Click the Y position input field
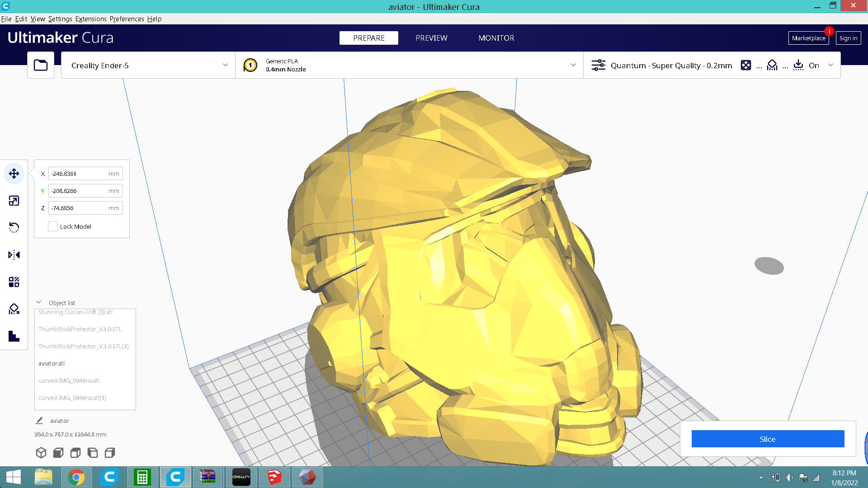The image size is (868, 488). click(x=85, y=191)
